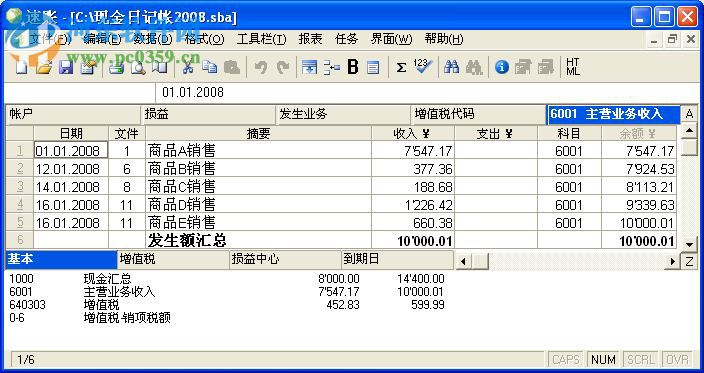The image size is (704, 373).
Task: Click the New file icon
Action: coord(22,67)
